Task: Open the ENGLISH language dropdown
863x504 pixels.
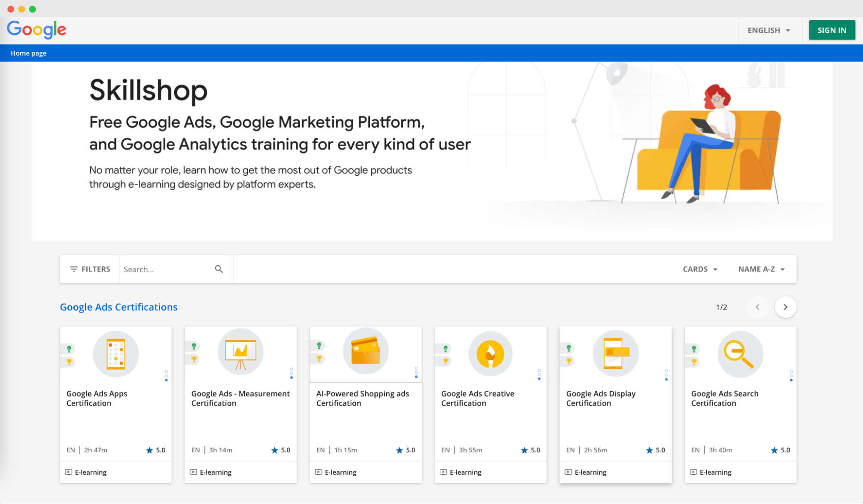Action: (x=769, y=30)
